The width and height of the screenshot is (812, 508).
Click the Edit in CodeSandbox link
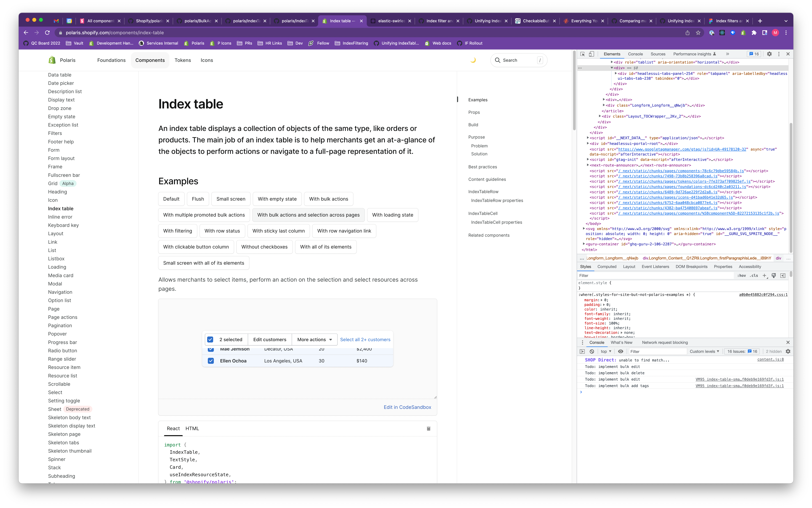[x=407, y=407]
